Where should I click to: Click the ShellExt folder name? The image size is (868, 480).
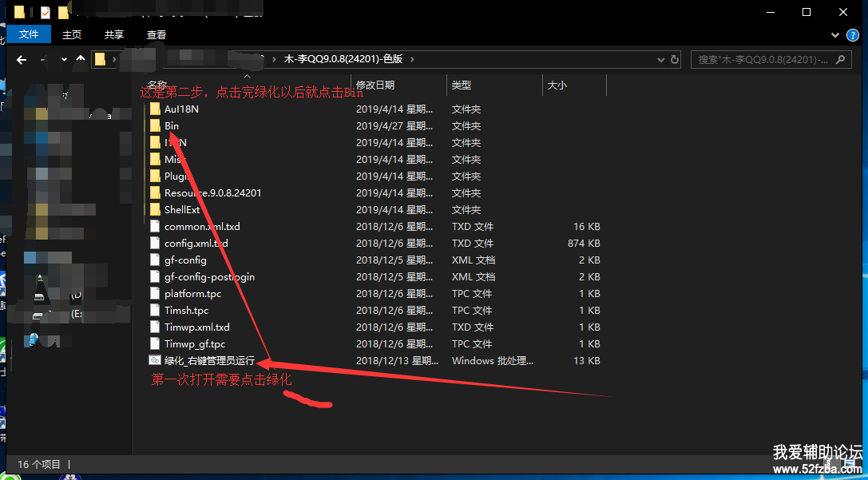click(182, 210)
